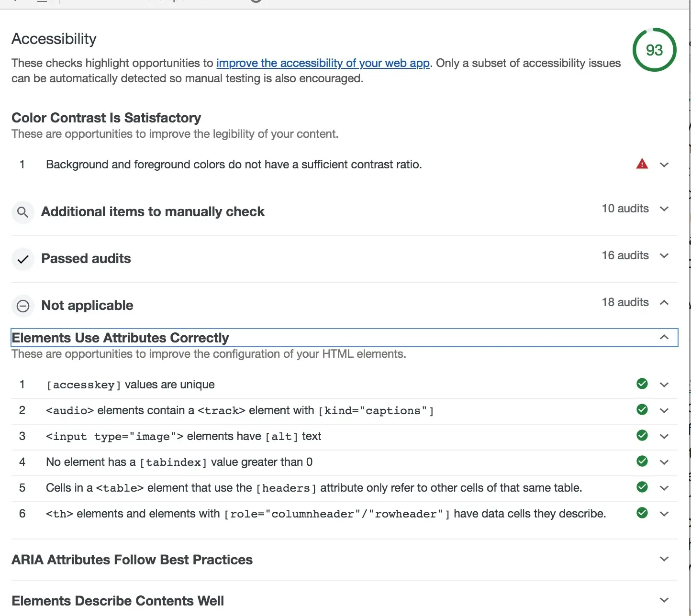Expand the table headers attribute audit
Viewport: 691px width, 616px height.
[664, 488]
